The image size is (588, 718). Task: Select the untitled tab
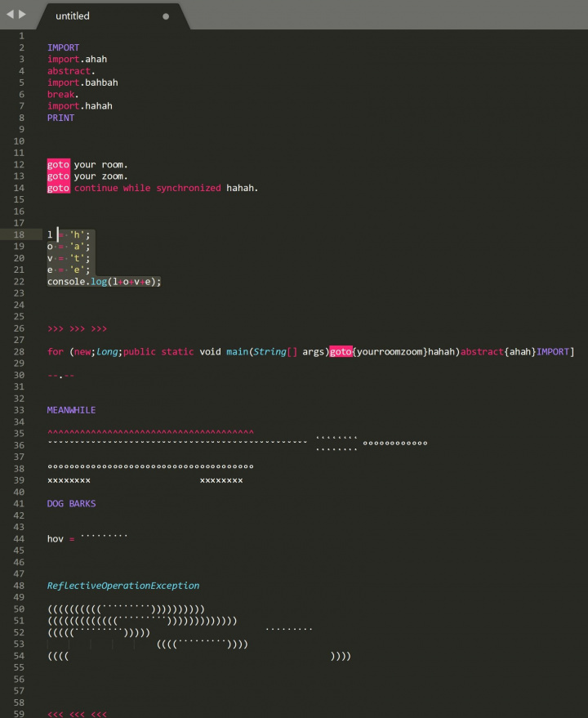click(x=73, y=16)
